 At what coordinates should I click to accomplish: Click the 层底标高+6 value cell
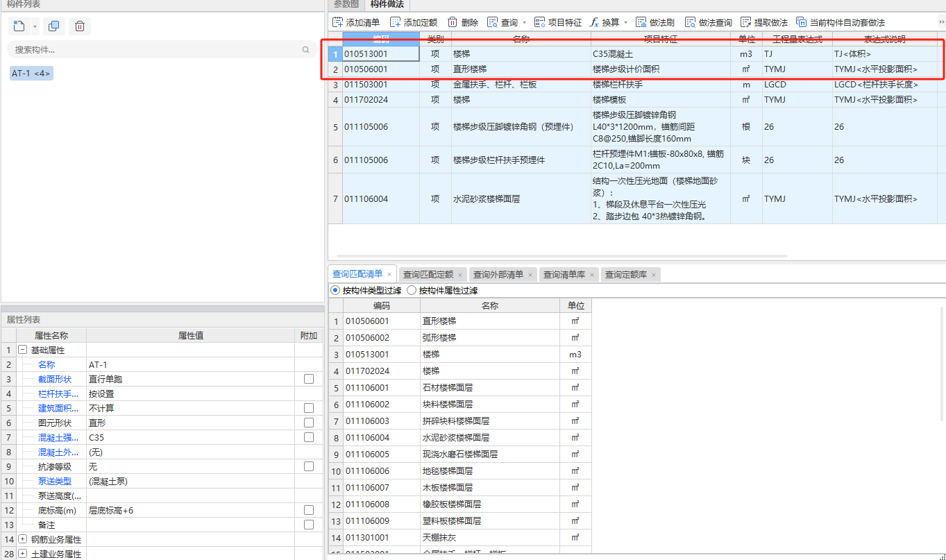coord(190,510)
